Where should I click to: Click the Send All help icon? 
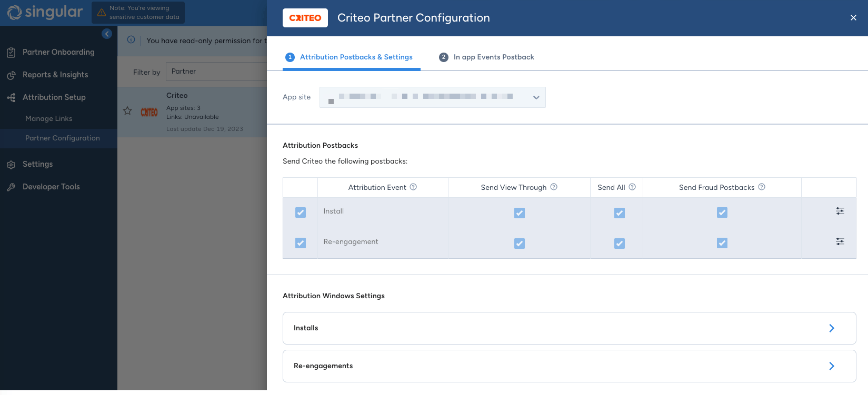[632, 187]
